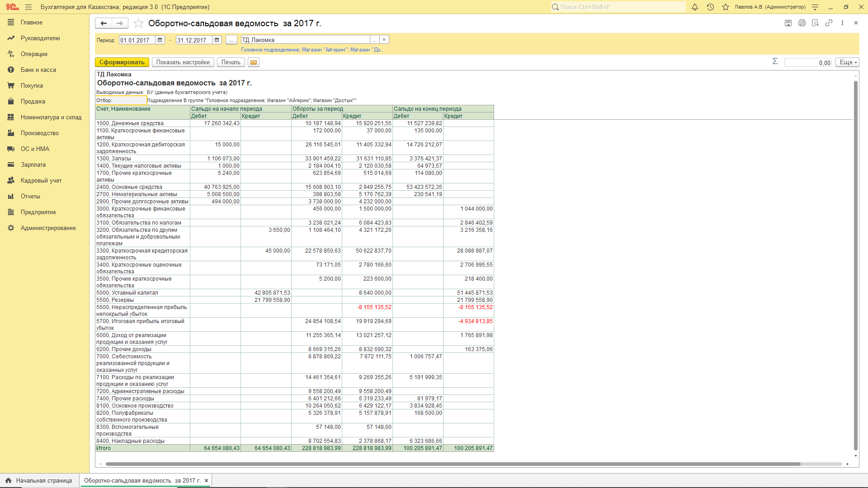Click the printer icon in header
The height and width of the screenshot is (488, 868).
(x=802, y=23)
